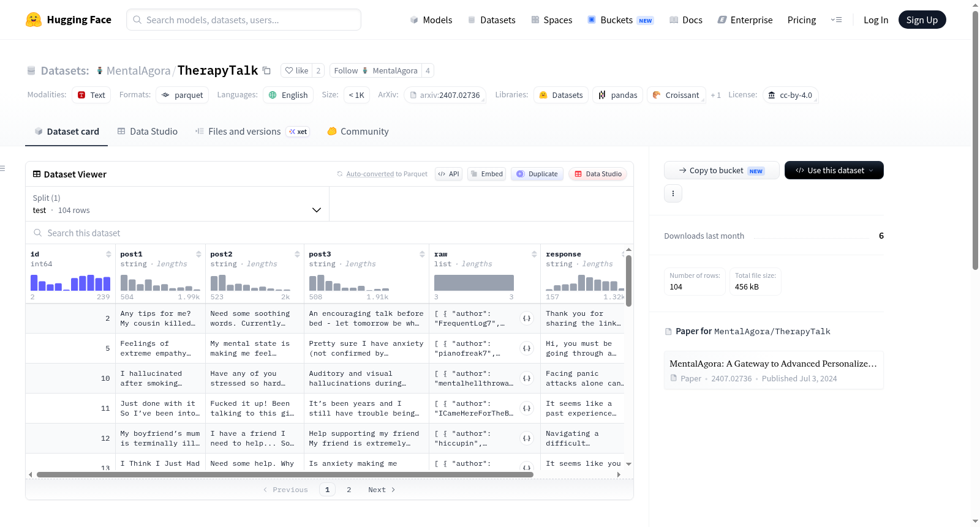Viewport: 980px width, 527px height.
Task: Open the Community tab
Action: coord(358,131)
